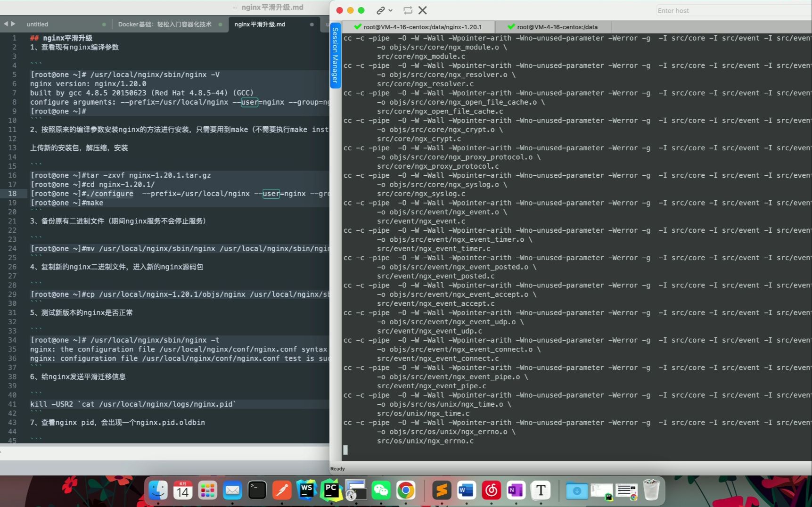The height and width of the screenshot is (507, 812).
Task: Open WebStorm from the Dock
Action: pyautogui.click(x=306, y=491)
